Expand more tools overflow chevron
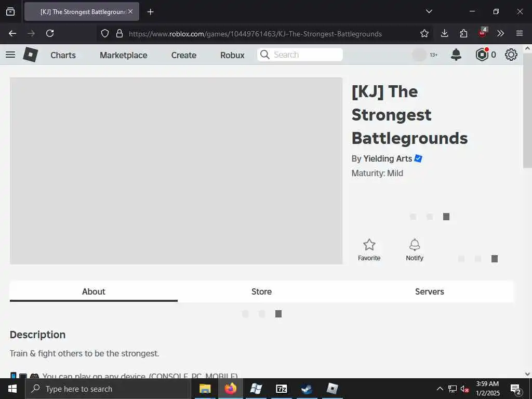This screenshot has width=532, height=399. pyautogui.click(x=500, y=33)
